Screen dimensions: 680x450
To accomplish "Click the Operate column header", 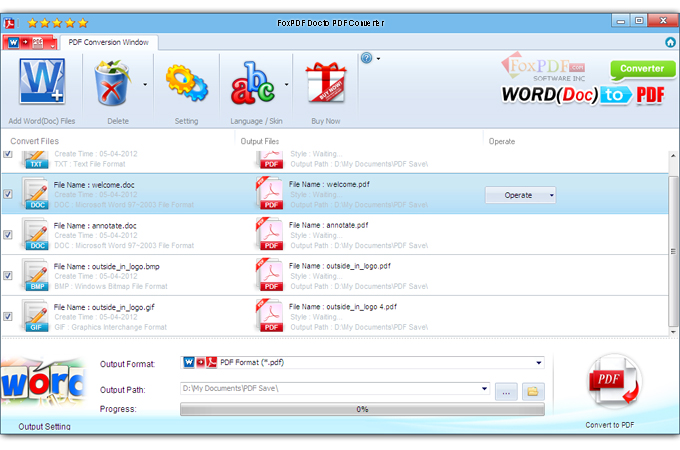I will pos(502,141).
